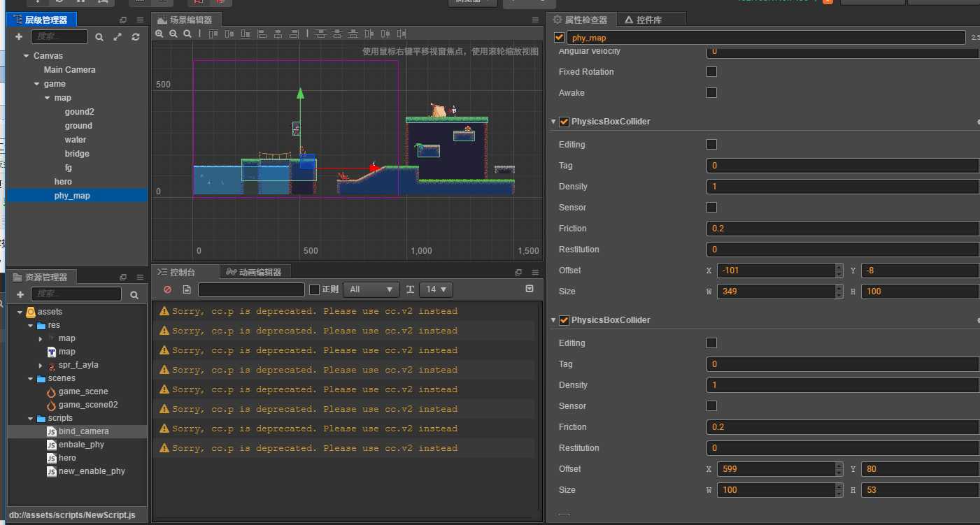
Task: Collapse the scripts folder in assets
Action: tap(31, 419)
